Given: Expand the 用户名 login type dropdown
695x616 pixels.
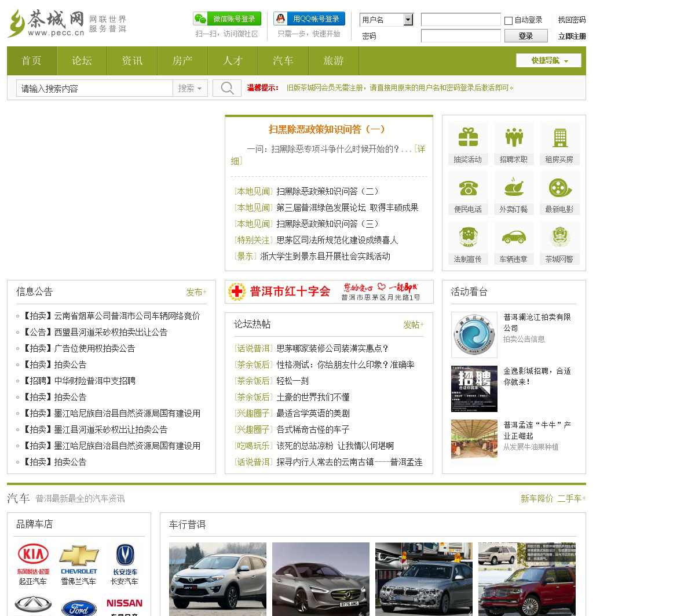Looking at the screenshot, I should [x=408, y=20].
